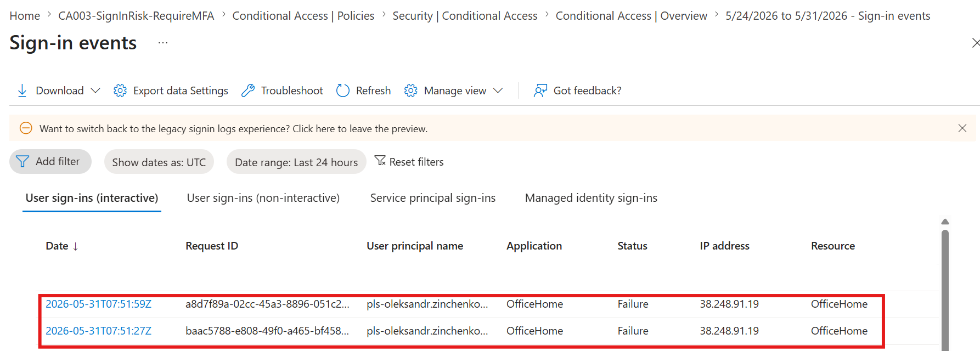Image resolution: width=980 pixels, height=351 pixels.
Task: Click the Manage view gear icon
Action: click(x=411, y=90)
